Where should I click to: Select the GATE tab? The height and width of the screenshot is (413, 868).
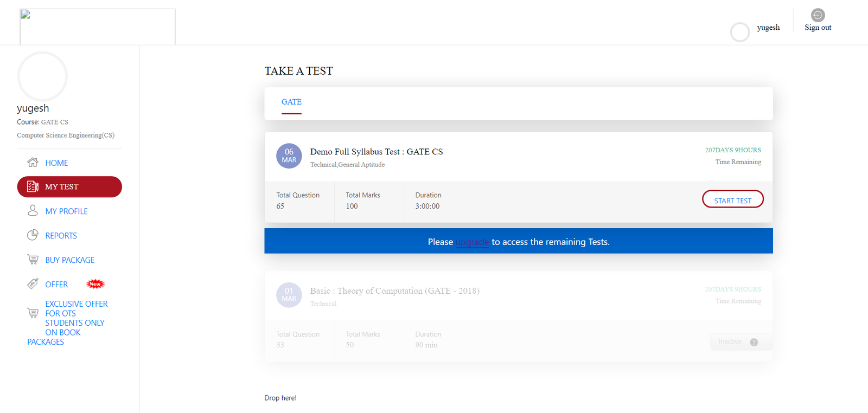click(x=291, y=102)
